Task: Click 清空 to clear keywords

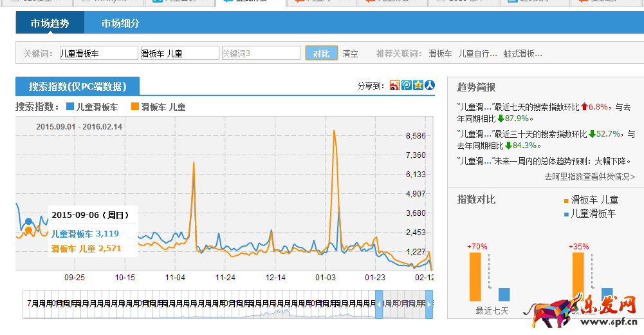Action: 350,53
